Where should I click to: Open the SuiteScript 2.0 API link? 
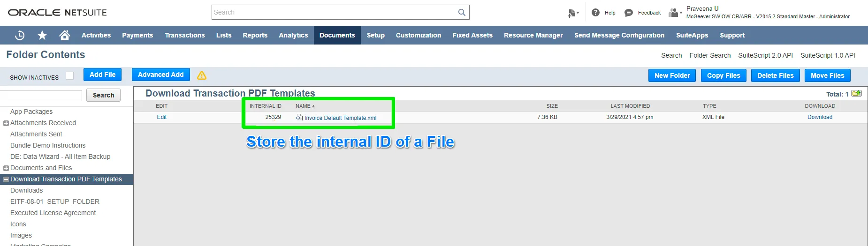point(766,55)
